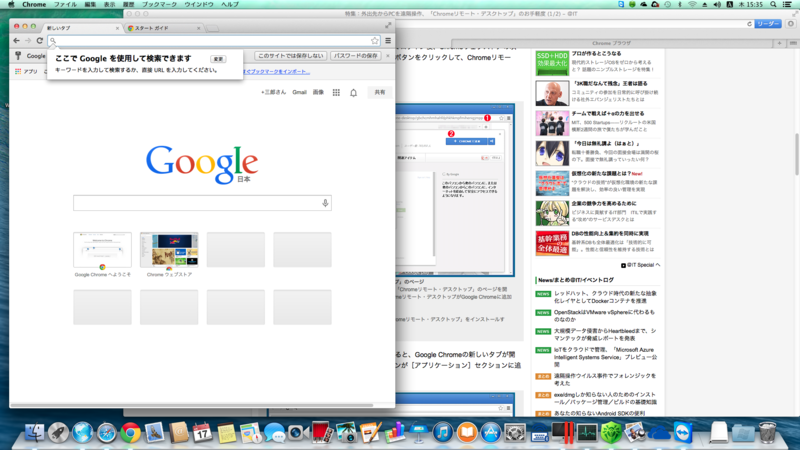Open the Google apps grid

(336, 92)
